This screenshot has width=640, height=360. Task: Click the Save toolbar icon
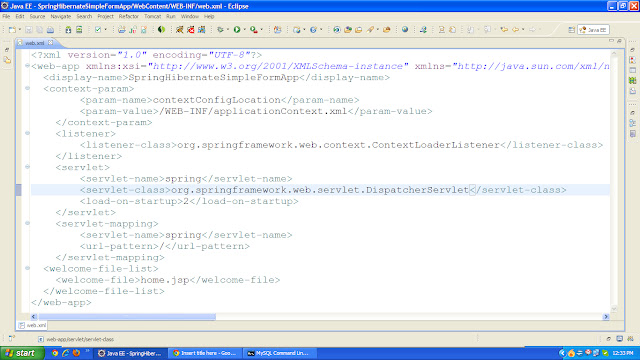[29, 30]
